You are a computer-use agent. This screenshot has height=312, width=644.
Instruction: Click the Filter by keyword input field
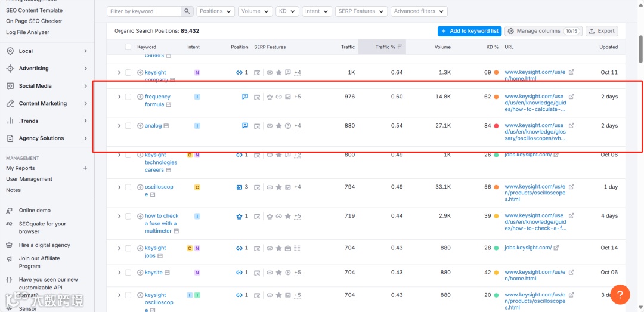(x=144, y=11)
